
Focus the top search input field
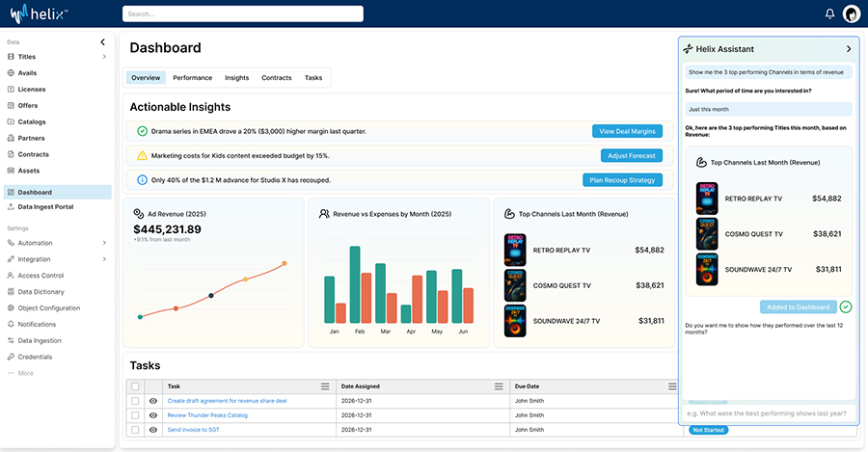click(x=243, y=13)
